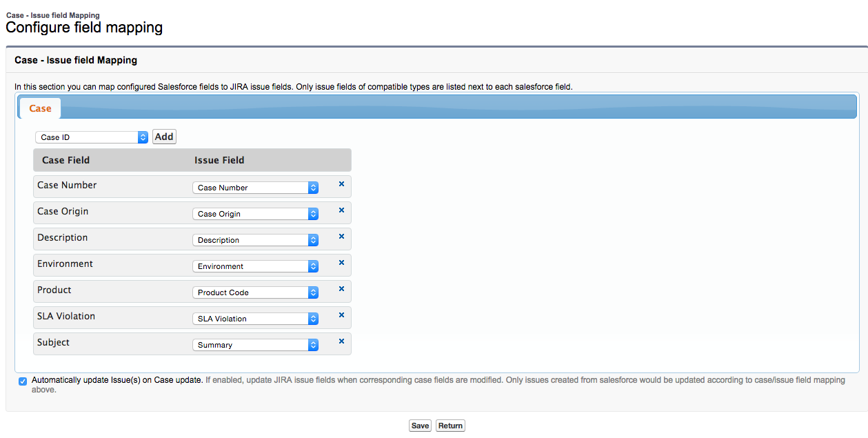Disable automatic Issue update on Case update

tap(23, 381)
